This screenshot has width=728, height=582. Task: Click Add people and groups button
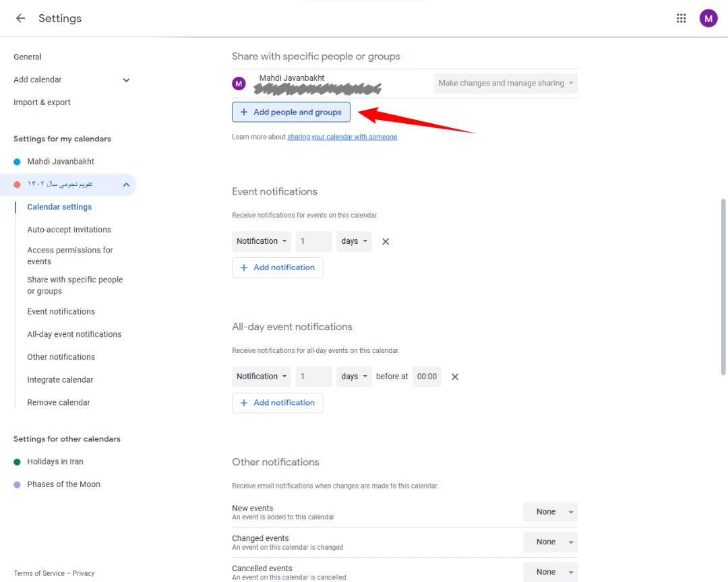(291, 112)
